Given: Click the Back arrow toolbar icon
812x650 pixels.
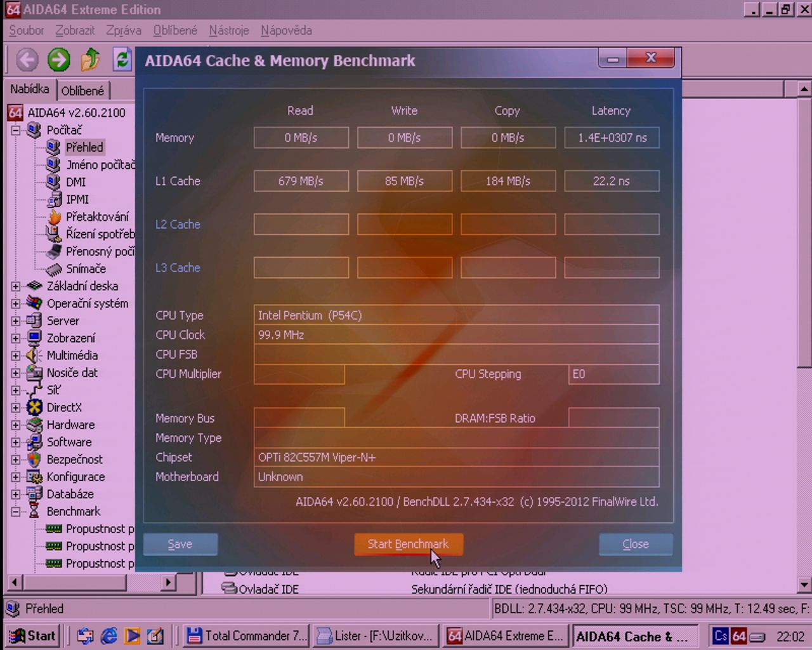Looking at the screenshot, I should 27,60.
